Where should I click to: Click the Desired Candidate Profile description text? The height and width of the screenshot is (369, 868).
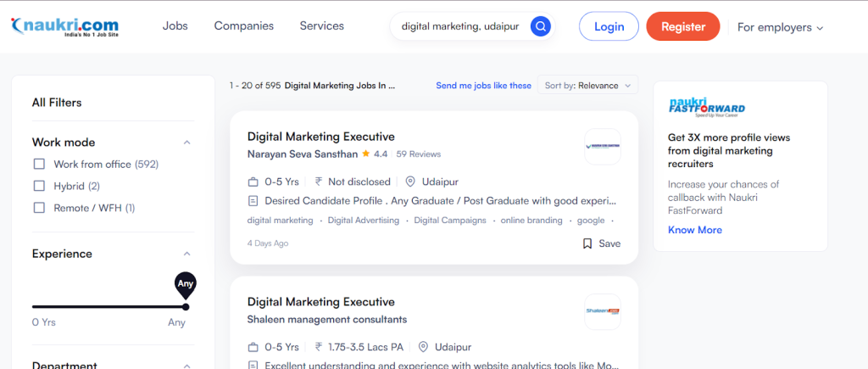[x=440, y=200]
